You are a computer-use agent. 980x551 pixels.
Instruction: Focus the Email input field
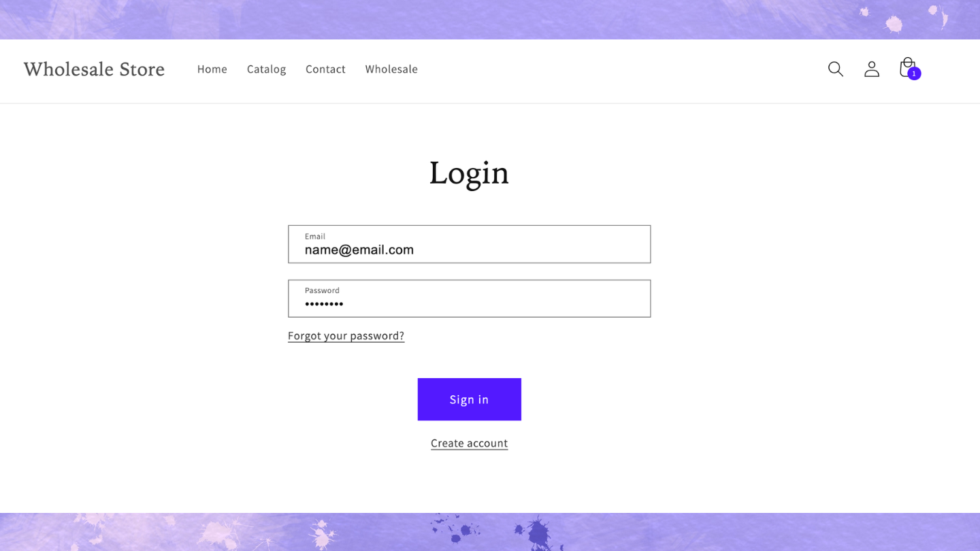coord(470,244)
